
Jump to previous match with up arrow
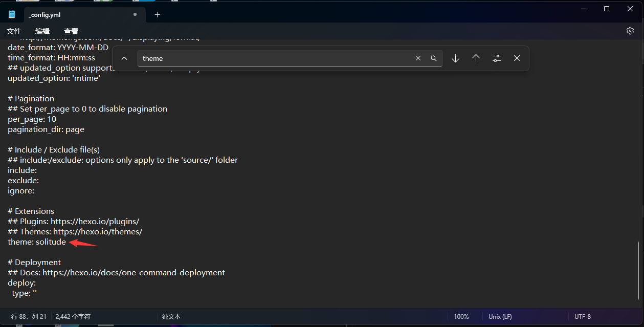click(x=476, y=58)
